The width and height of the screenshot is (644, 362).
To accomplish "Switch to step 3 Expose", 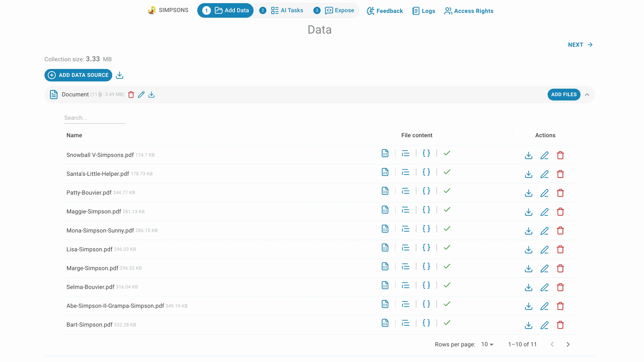I will click(x=334, y=10).
